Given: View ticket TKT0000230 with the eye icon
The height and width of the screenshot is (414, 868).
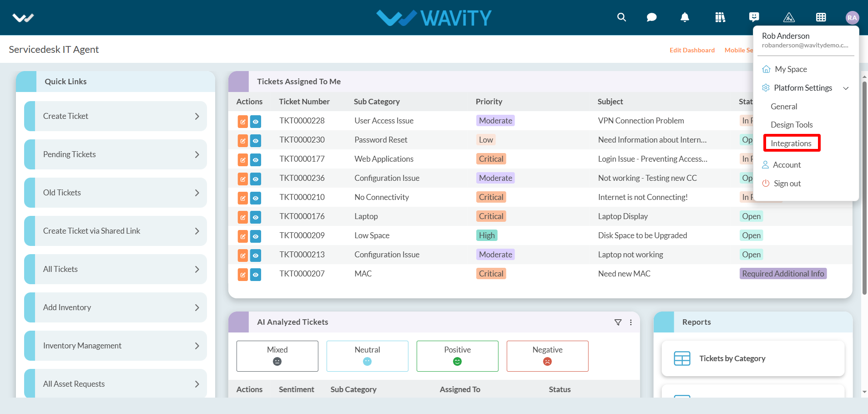Looking at the screenshot, I should point(256,141).
